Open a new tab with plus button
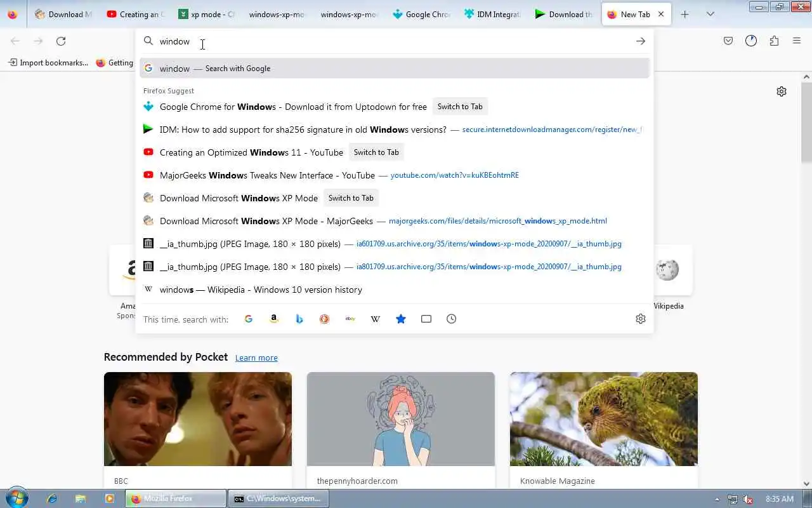Viewport: 812px width, 508px height. tap(684, 14)
